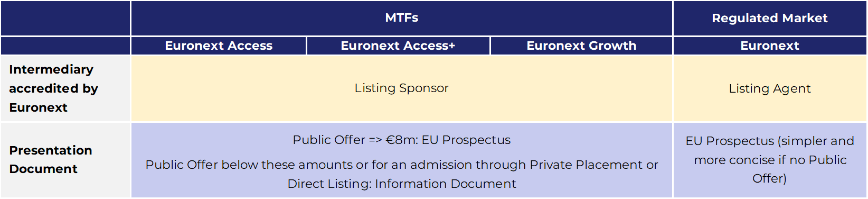This screenshot has width=868, height=199.
Task: Click the Listing Agent cell
Action: pos(770,88)
